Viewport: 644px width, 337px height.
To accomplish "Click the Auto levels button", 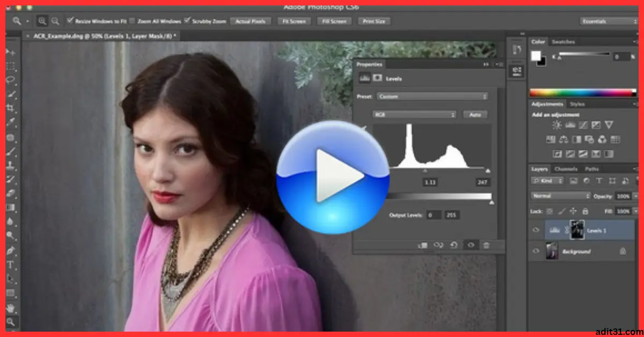I will (x=474, y=114).
